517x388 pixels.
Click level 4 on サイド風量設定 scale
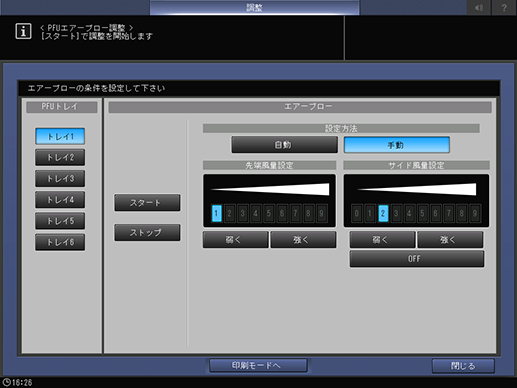coord(409,213)
